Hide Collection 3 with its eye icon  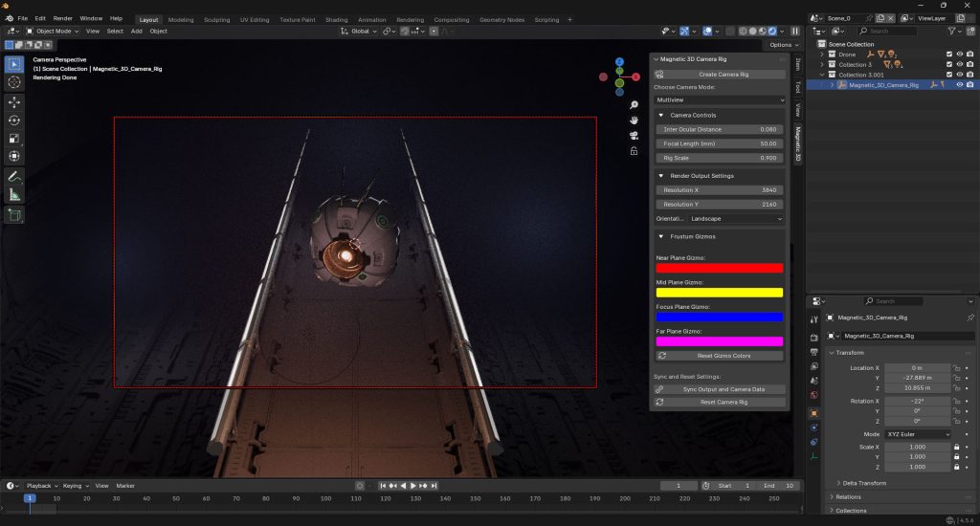click(x=960, y=64)
